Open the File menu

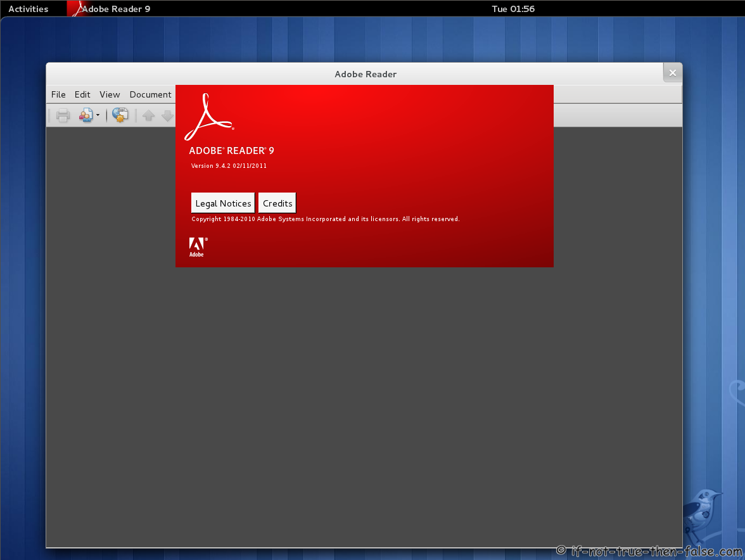pyautogui.click(x=58, y=94)
